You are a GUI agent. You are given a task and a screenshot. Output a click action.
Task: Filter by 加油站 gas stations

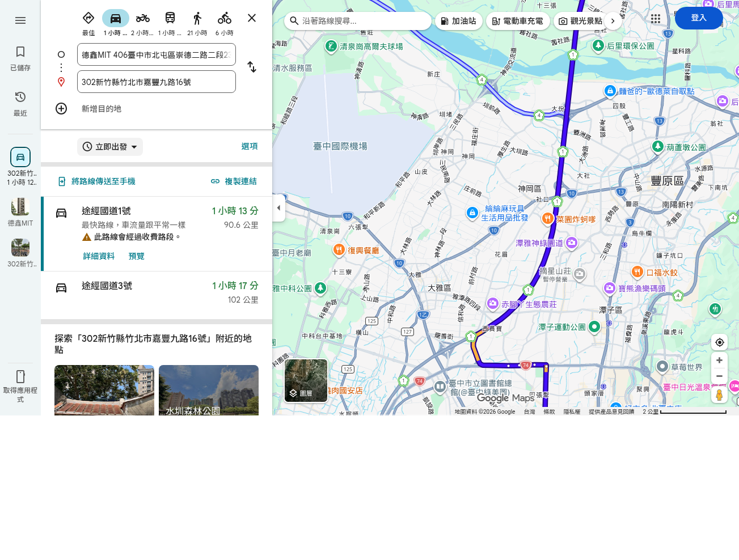[x=459, y=21]
